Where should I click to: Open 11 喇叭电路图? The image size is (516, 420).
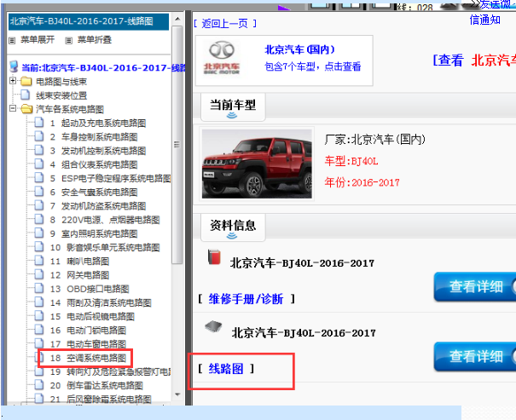(79, 262)
